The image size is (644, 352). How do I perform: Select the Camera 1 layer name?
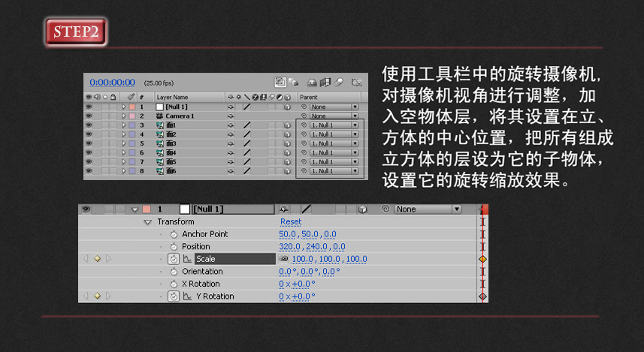(x=180, y=116)
